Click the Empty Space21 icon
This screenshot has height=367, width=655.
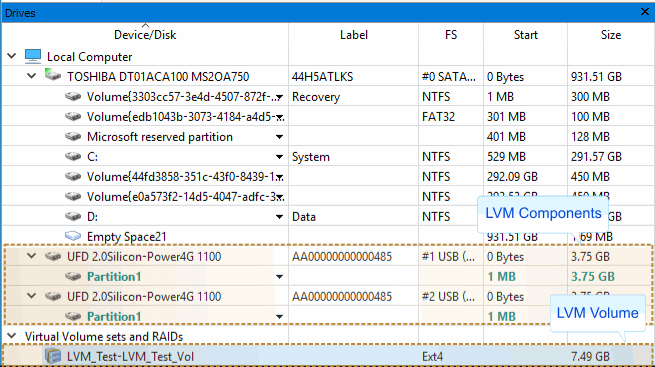pos(73,236)
